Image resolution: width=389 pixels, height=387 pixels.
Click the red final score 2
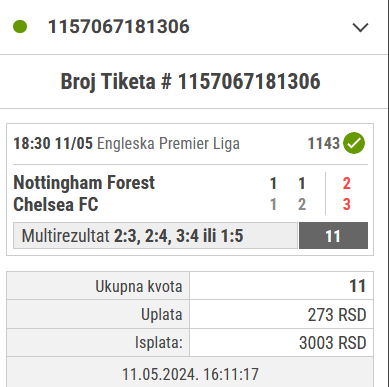(x=347, y=184)
